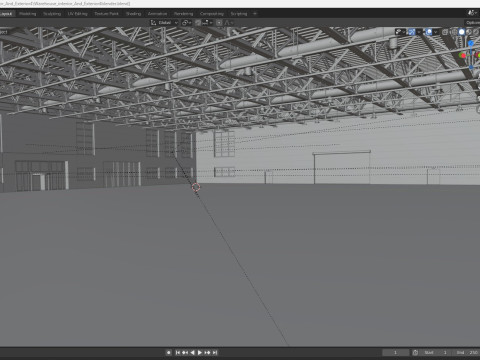Select wireframe viewport shading
Image resolution: width=480 pixels, height=360 pixels.
[454, 32]
